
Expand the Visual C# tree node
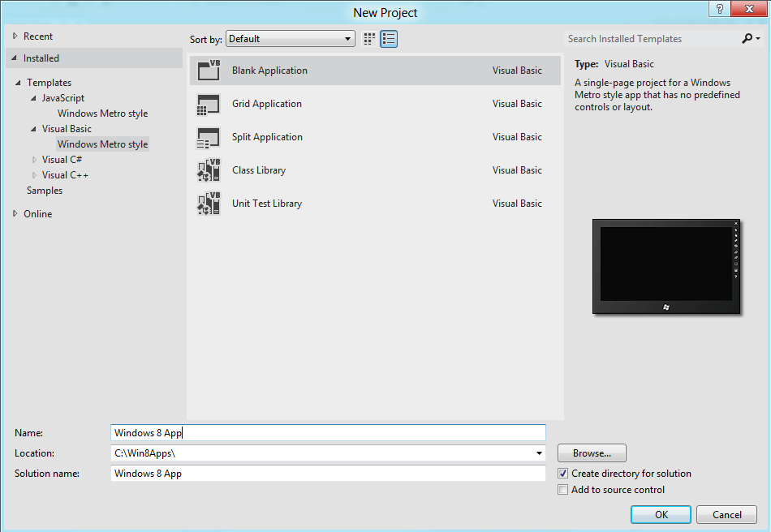(x=34, y=160)
